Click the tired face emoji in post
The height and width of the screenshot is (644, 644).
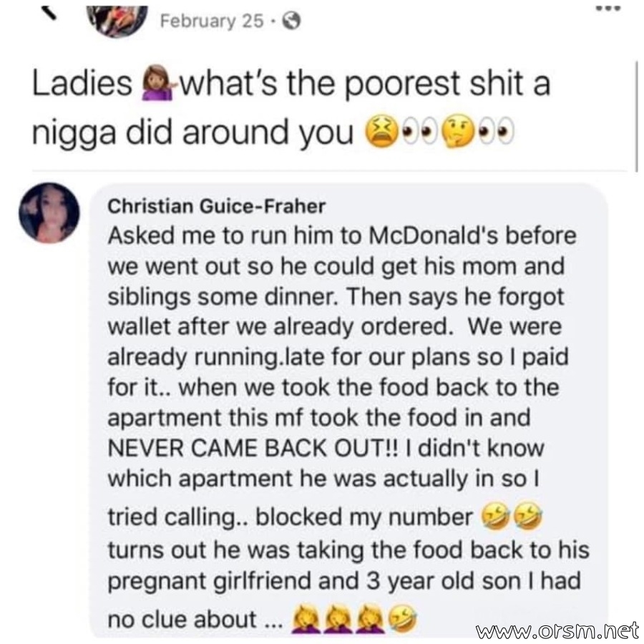381,132
